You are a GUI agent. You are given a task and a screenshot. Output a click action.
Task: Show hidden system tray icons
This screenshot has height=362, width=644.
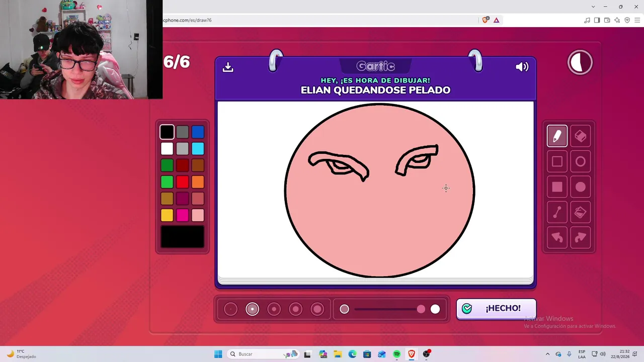point(547,354)
